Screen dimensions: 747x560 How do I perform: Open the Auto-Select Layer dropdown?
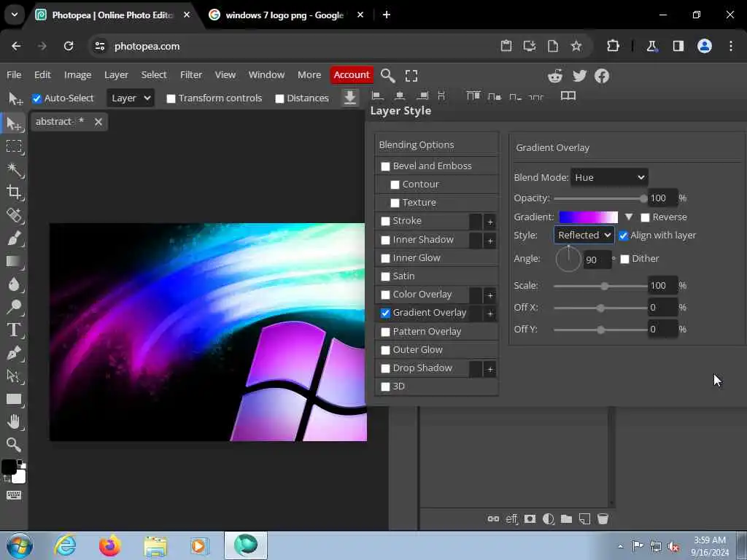(x=131, y=98)
